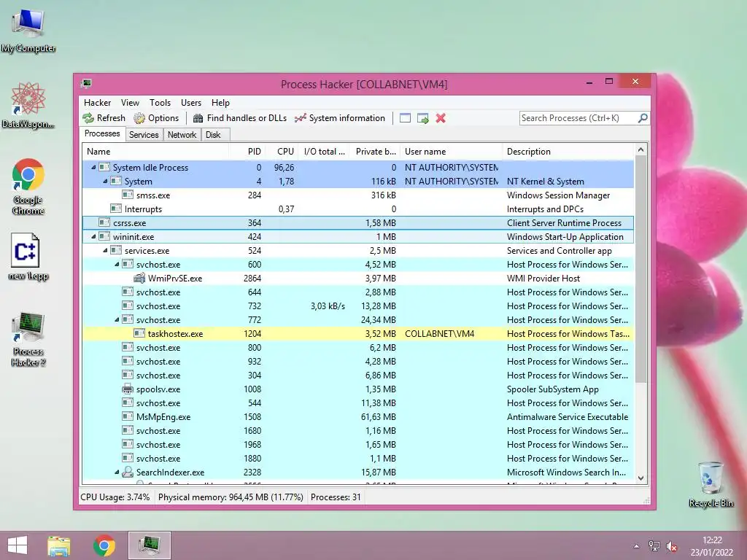Open the Hacker menu

(97, 102)
